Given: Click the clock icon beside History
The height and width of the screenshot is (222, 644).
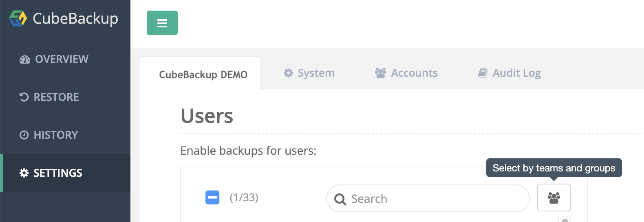Looking at the screenshot, I should [24, 135].
